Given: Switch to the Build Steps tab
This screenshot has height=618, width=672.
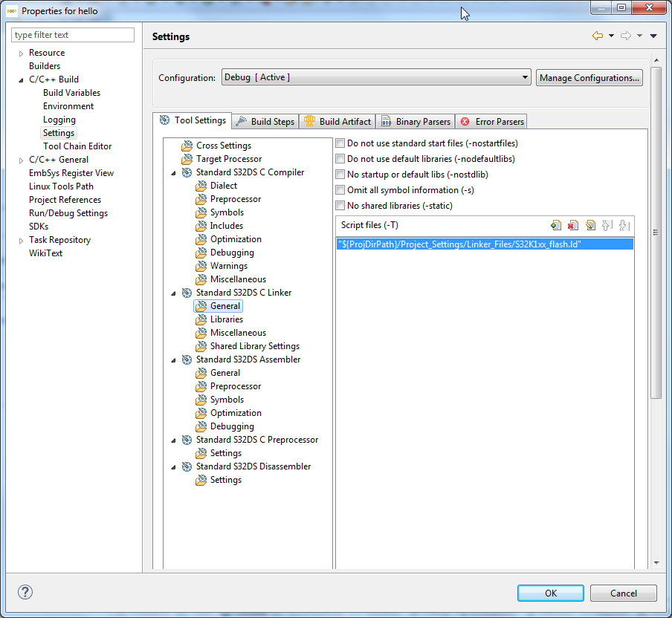Looking at the screenshot, I should click(x=265, y=122).
